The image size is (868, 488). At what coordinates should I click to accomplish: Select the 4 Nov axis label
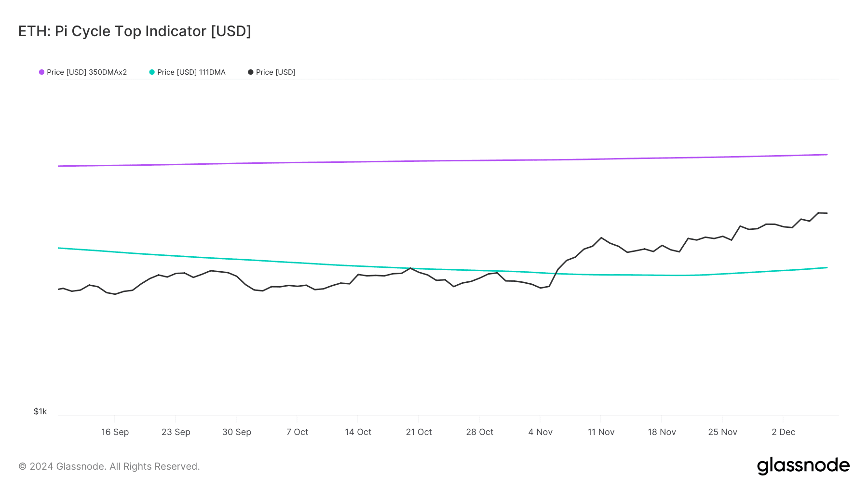[540, 432]
